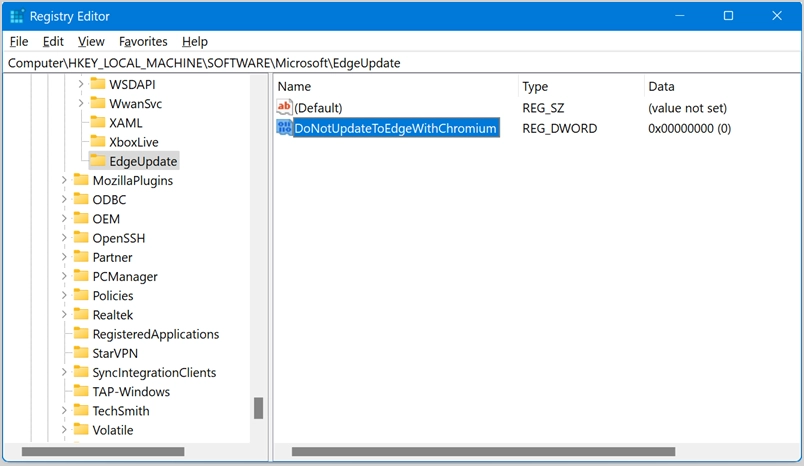Image resolution: width=804 pixels, height=466 pixels.
Task: Expand the WwanSvc key
Action: point(81,104)
